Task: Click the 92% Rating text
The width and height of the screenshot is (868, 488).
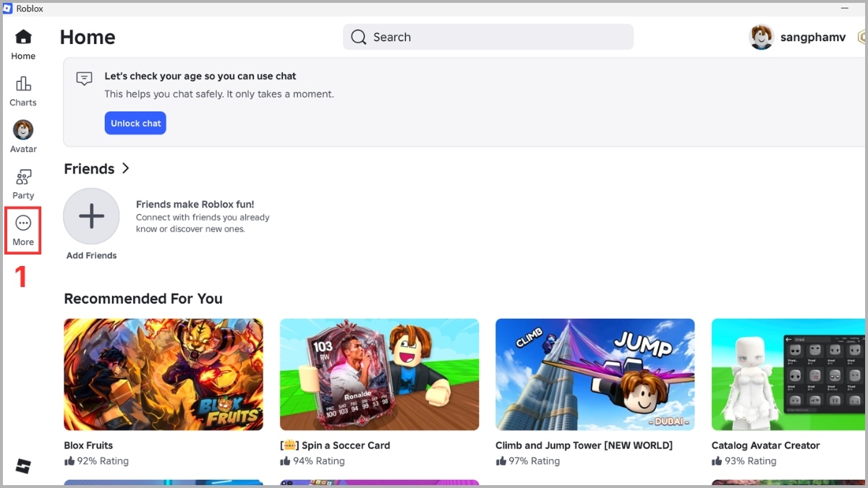Action: tap(102, 461)
